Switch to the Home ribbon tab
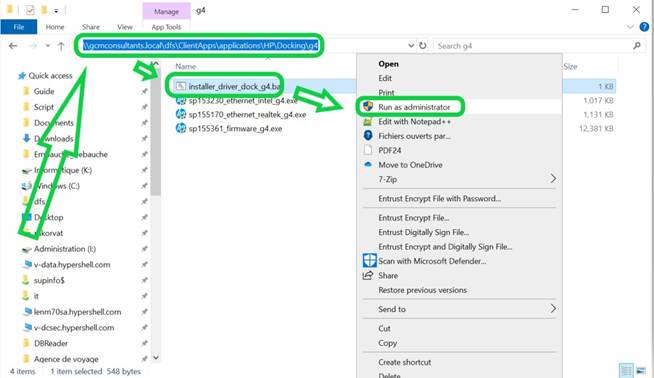Image resolution: width=654 pixels, height=378 pixels. (55, 27)
